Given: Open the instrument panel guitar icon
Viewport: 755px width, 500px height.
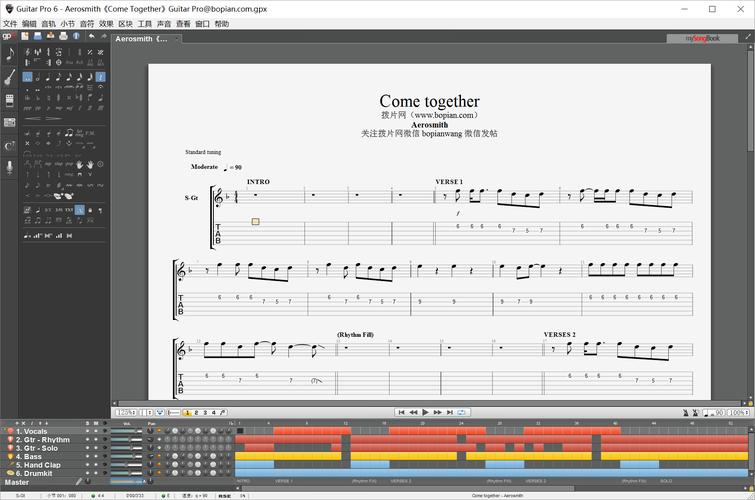Looking at the screenshot, I should (9, 77).
